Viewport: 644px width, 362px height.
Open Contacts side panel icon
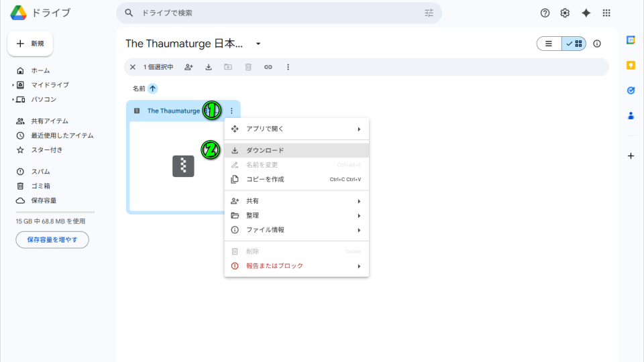(x=631, y=116)
